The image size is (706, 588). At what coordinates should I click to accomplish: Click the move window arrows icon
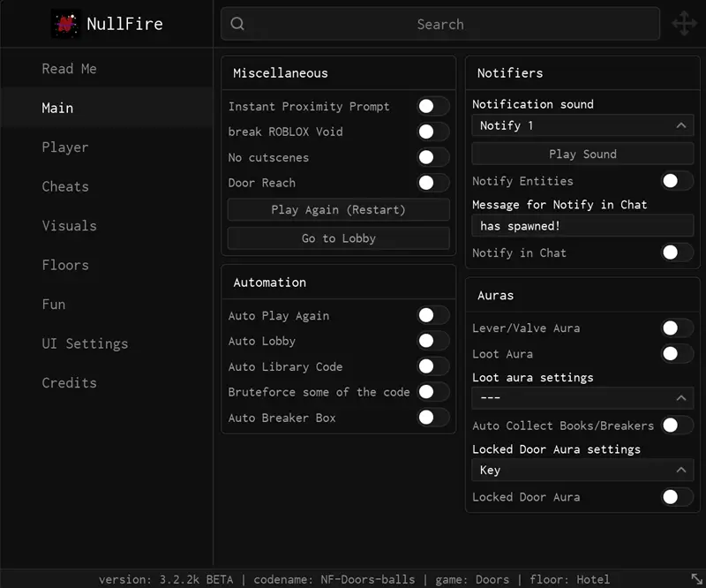685,24
